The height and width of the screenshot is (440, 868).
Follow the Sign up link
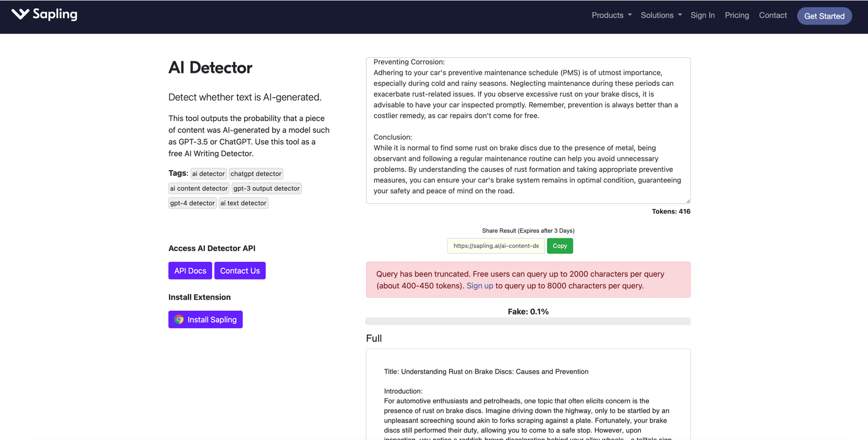tap(480, 286)
